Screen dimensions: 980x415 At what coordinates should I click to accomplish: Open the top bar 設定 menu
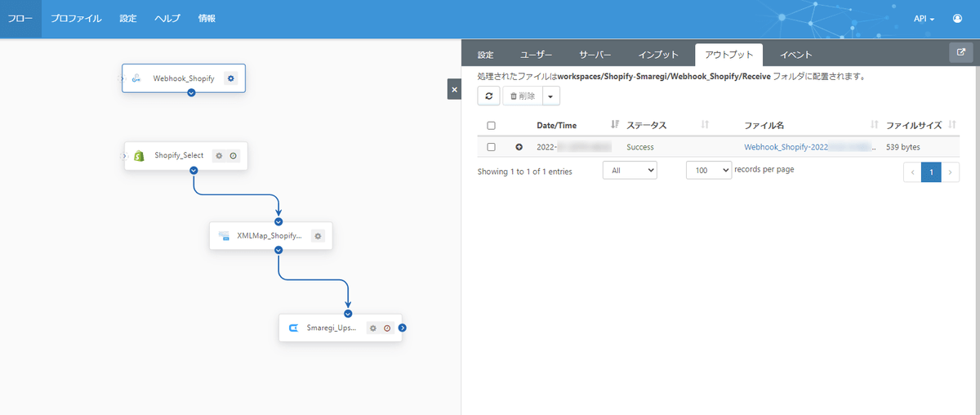128,18
